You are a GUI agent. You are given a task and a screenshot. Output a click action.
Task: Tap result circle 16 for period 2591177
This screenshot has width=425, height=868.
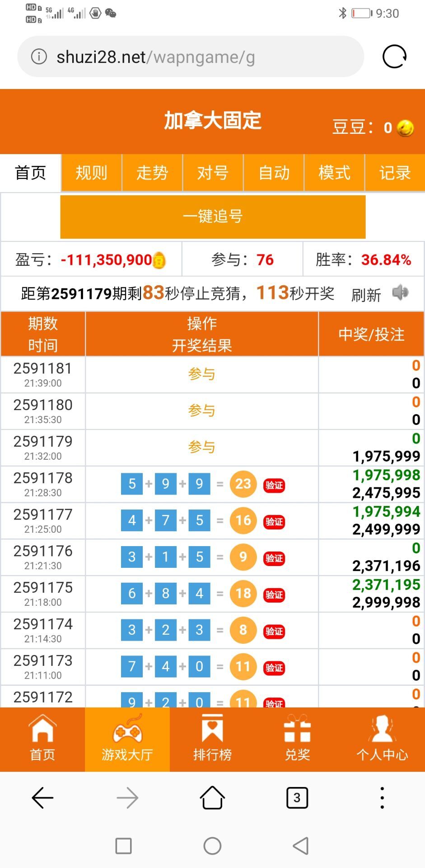point(243,521)
